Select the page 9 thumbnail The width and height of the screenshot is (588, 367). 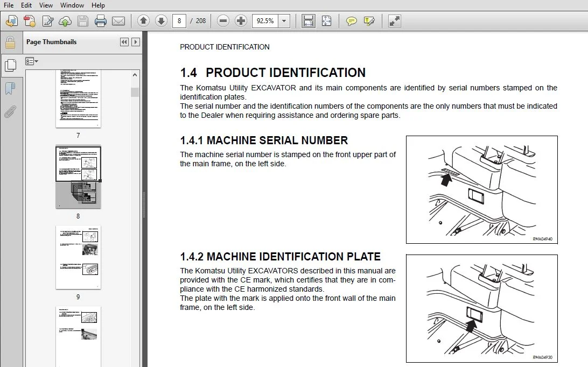pos(79,257)
